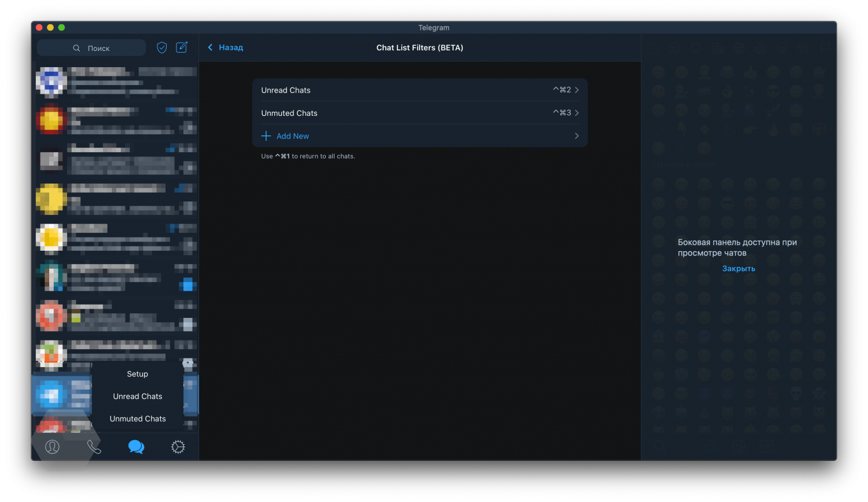
Task: Focus the Поиск search field
Action: [91, 48]
